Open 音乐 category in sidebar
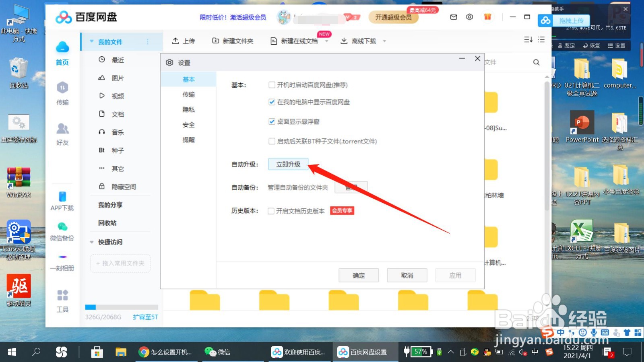The height and width of the screenshot is (362, 644). click(111, 132)
